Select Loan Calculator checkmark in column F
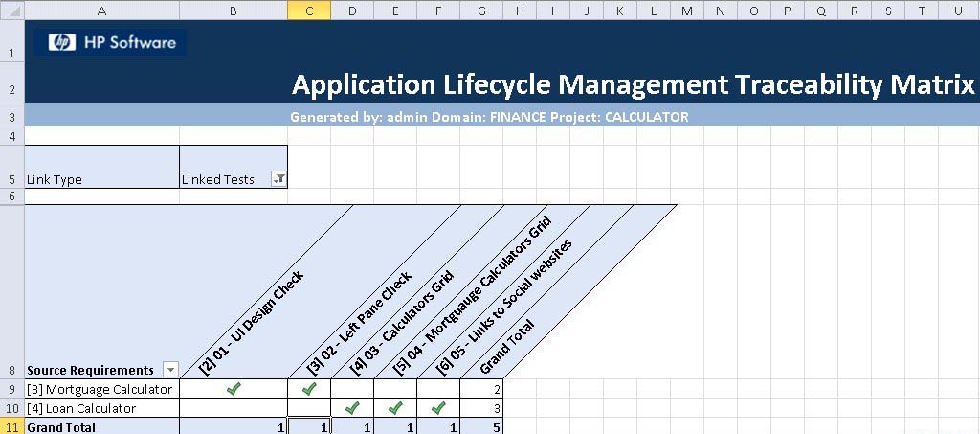980x434 pixels. point(438,408)
